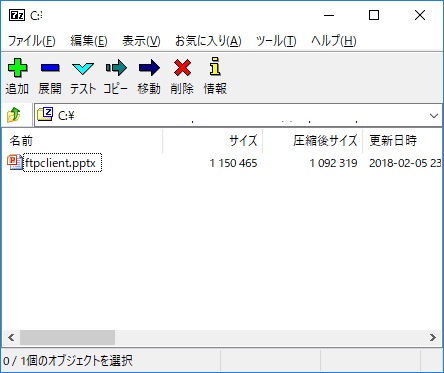This screenshot has height=373, width=444.
Task: Click status bar text 0 / 1個のオブジェクトを選択
Action: pos(68,361)
